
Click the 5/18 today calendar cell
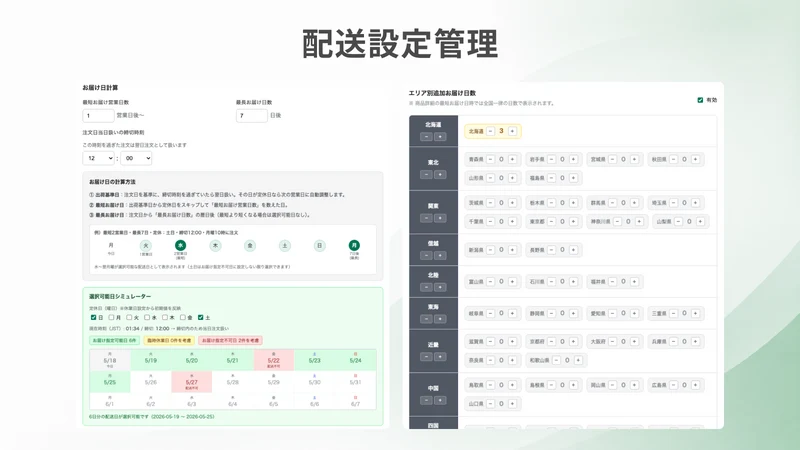click(110, 360)
